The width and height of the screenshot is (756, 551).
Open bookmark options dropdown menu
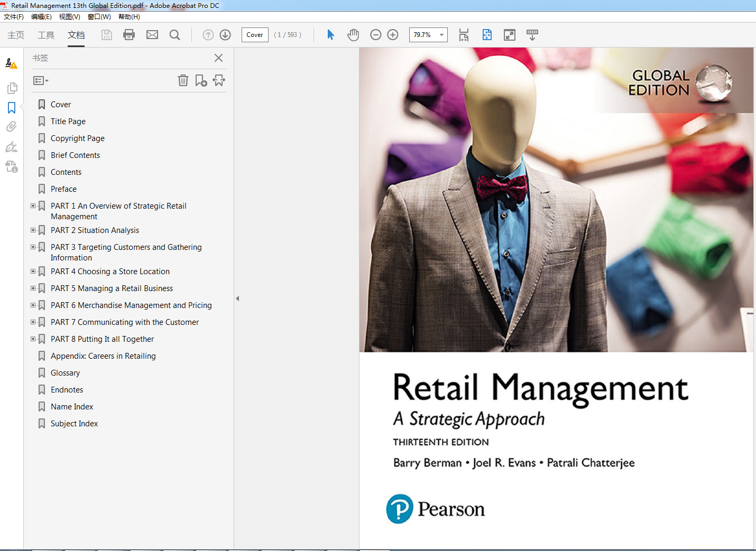tap(41, 81)
